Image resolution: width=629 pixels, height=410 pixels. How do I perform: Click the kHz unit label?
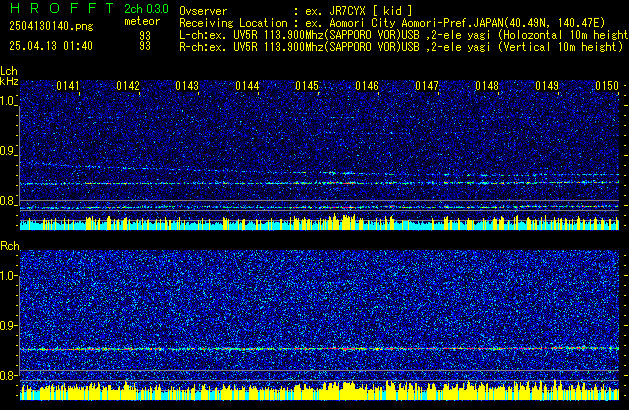[9, 81]
